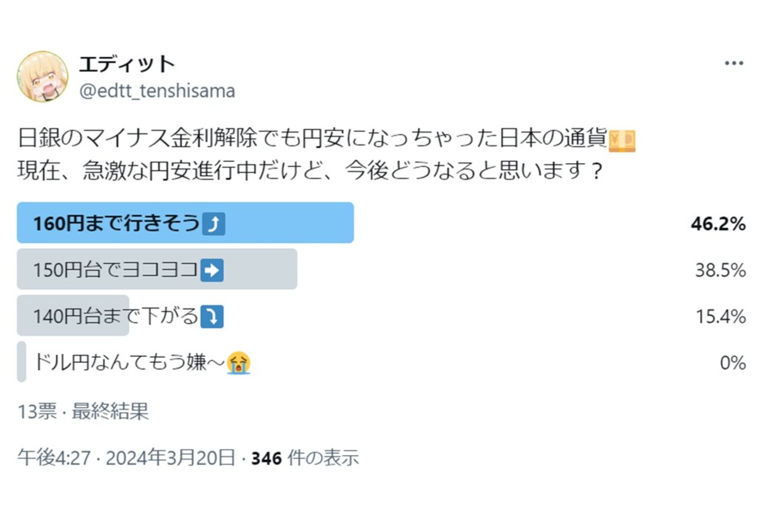The width and height of the screenshot is (769, 532).
Task: Click the 46.2% poll result value
Action: [718, 224]
